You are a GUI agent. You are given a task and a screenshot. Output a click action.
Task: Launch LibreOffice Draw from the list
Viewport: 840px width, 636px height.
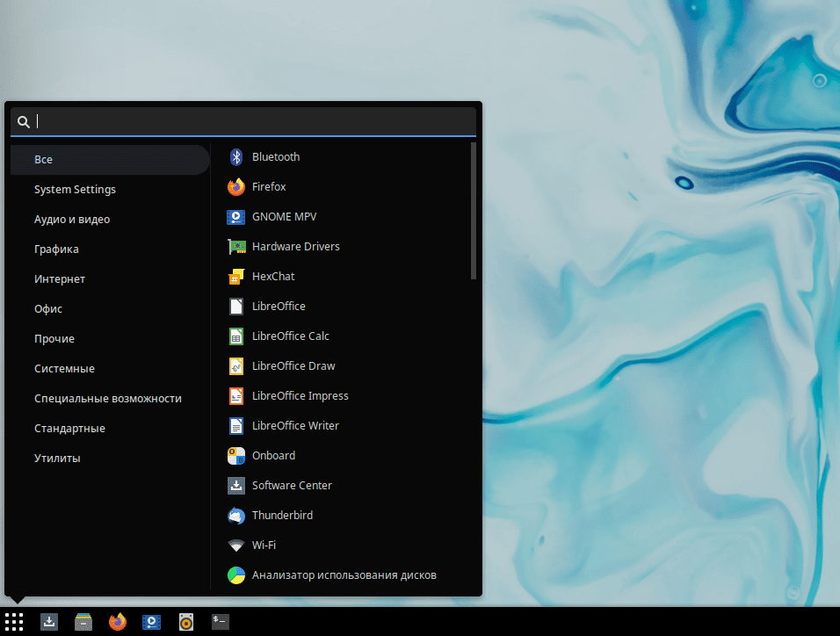tap(293, 366)
